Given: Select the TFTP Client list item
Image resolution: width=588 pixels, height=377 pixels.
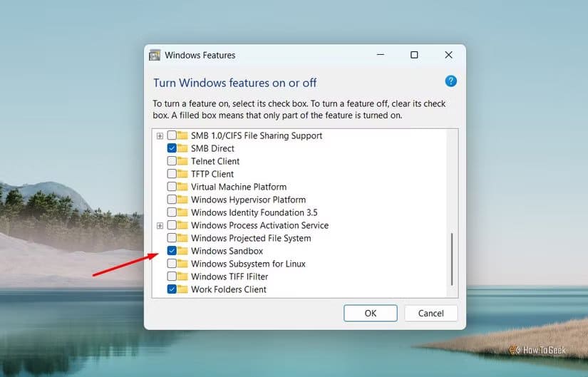Looking at the screenshot, I should (212, 174).
